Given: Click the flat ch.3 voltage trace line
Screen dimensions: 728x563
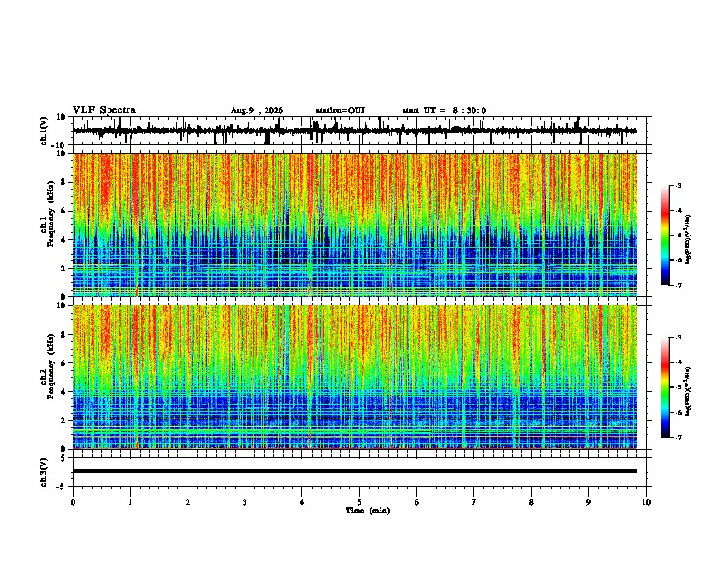Looking at the screenshot, I should click(x=355, y=471).
